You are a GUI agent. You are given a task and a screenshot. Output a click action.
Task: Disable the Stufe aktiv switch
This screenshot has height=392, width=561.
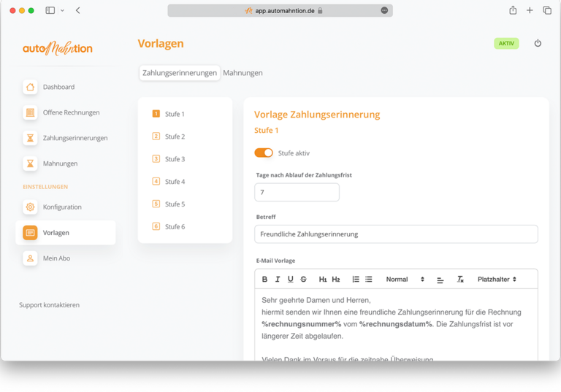click(264, 153)
